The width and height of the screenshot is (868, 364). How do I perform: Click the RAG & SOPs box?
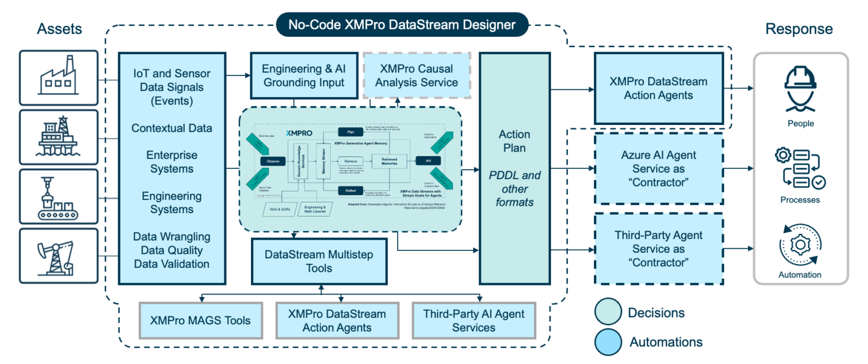[277, 209]
